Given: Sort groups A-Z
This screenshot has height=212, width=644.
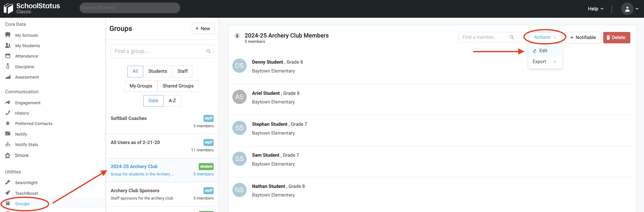Looking at the screenshot, I should [172, 101].
